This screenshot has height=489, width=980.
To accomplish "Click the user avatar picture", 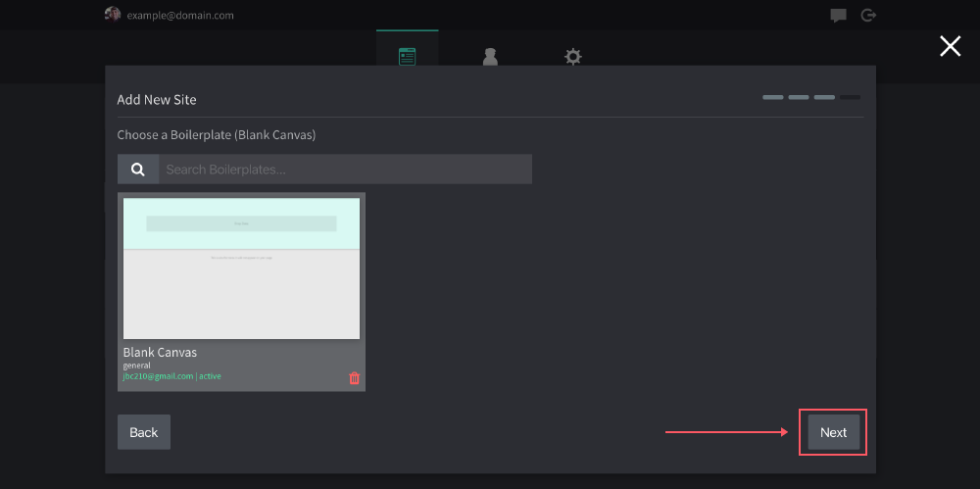I will tap(113, 15).
